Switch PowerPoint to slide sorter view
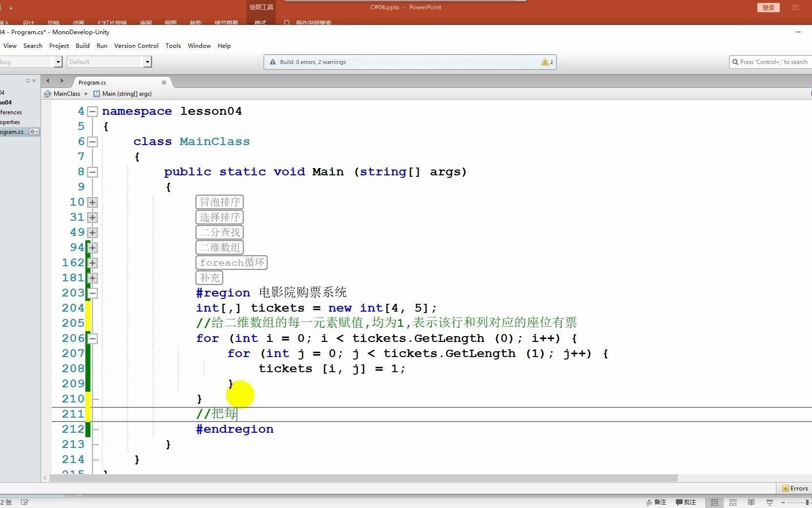Viewport: 812px width, 508px height. [733, 502]
